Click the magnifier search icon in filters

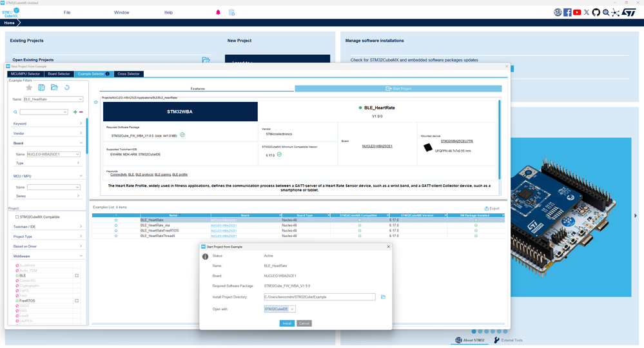[x=15, y=111]
